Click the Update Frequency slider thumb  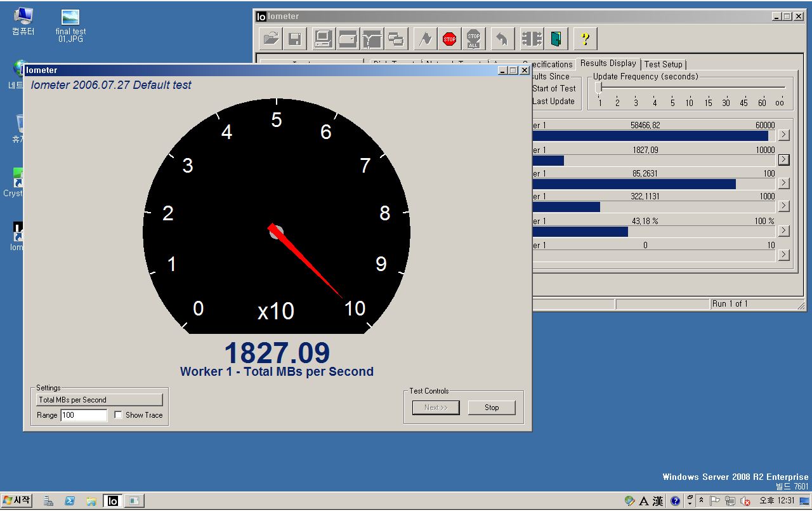598,88
